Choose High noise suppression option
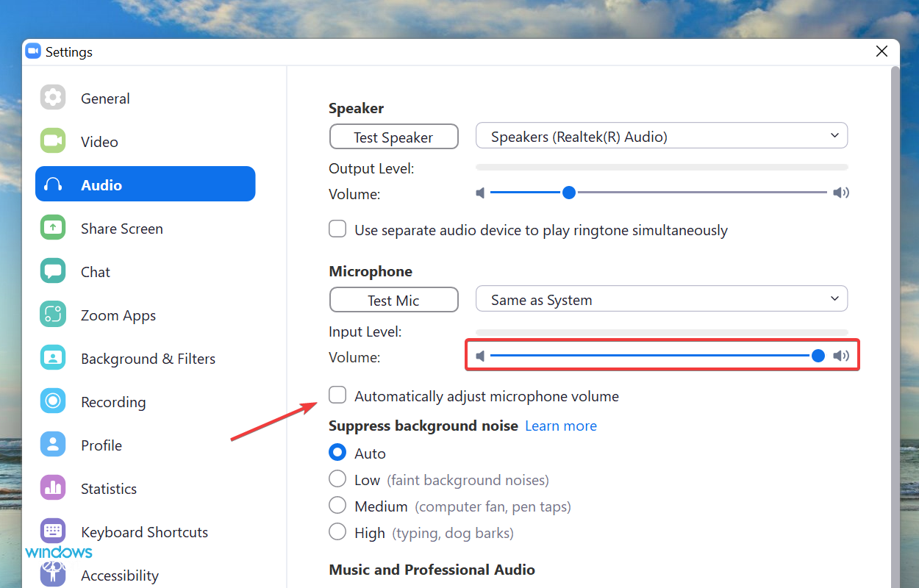The height and width of the screenshot is (588, 919). click(x=337, y=532)
